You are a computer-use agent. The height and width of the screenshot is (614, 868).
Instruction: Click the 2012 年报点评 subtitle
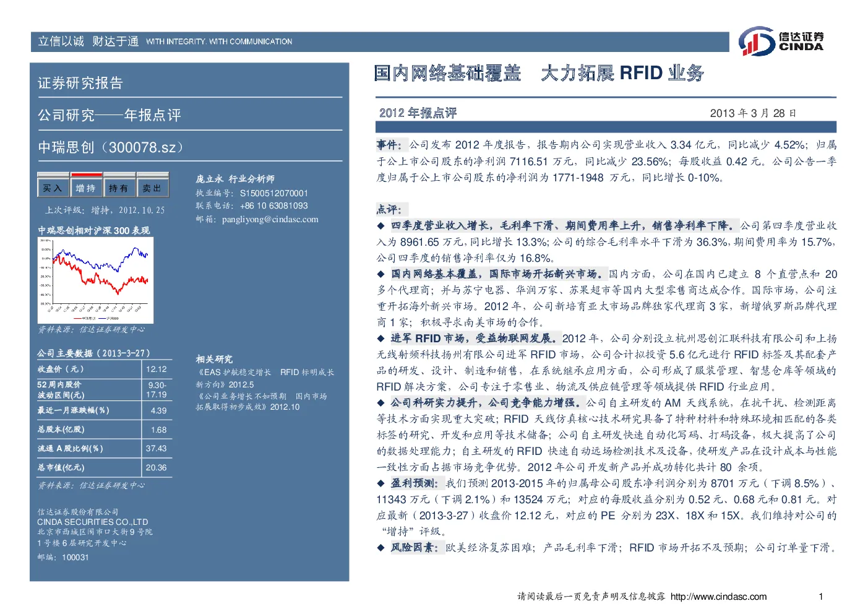[x=418, y=113]
